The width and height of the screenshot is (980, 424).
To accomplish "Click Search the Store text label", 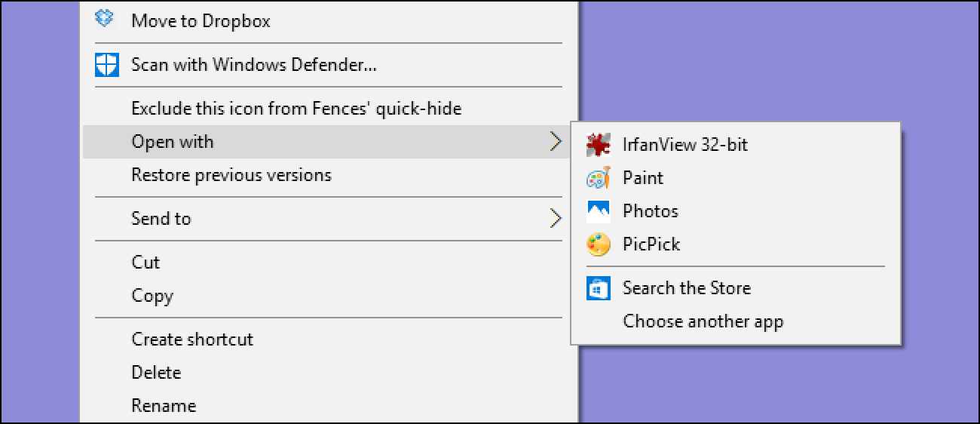I will (x=687, y=288).
